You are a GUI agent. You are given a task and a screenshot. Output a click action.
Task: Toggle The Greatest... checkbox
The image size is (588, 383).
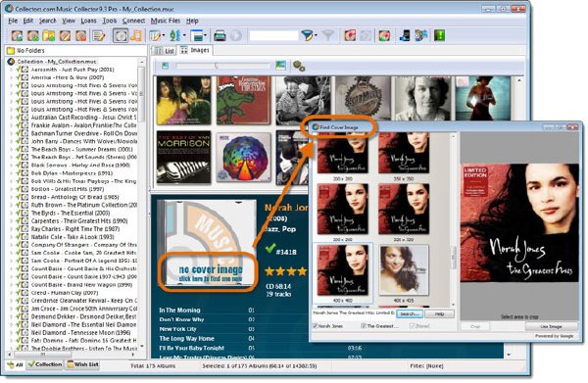click(x=364, y=326)
